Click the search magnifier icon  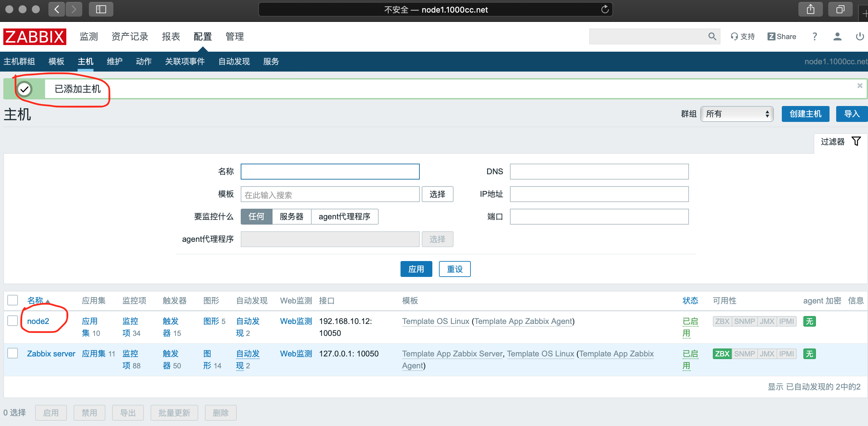pos(712,36)
